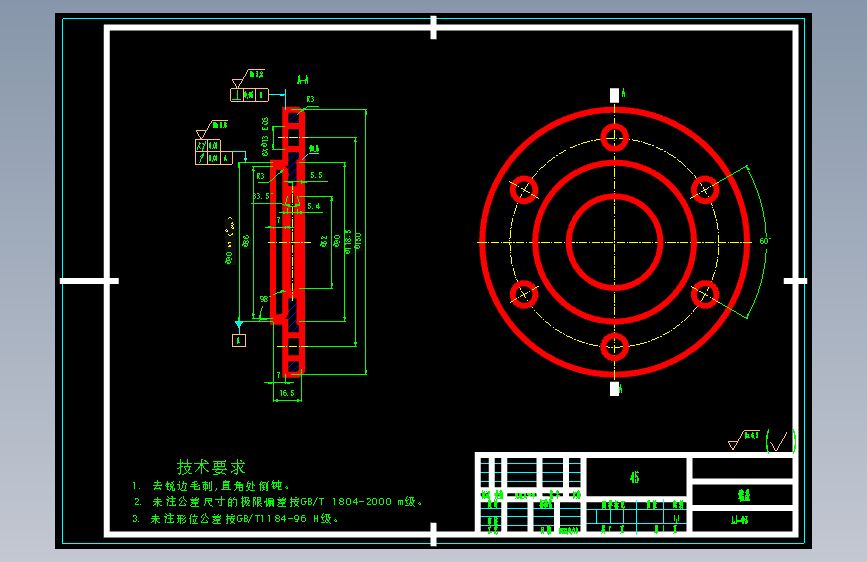Select the perpendicularity tolerance frame
The width and height of the screenshot is (867, 562).
[249, 95]
